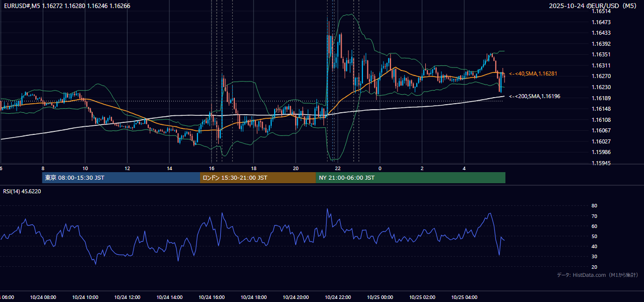The image size is (644, 302).
Task: Click hour label 18 under the price chart
Action: click(254, 169)
